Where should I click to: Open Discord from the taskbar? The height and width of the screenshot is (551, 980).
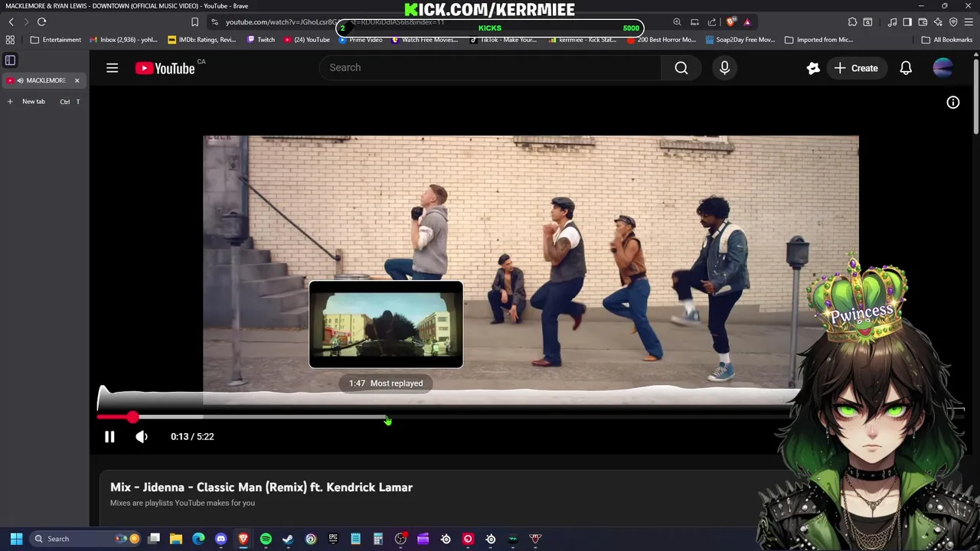[x=220, y=539]
